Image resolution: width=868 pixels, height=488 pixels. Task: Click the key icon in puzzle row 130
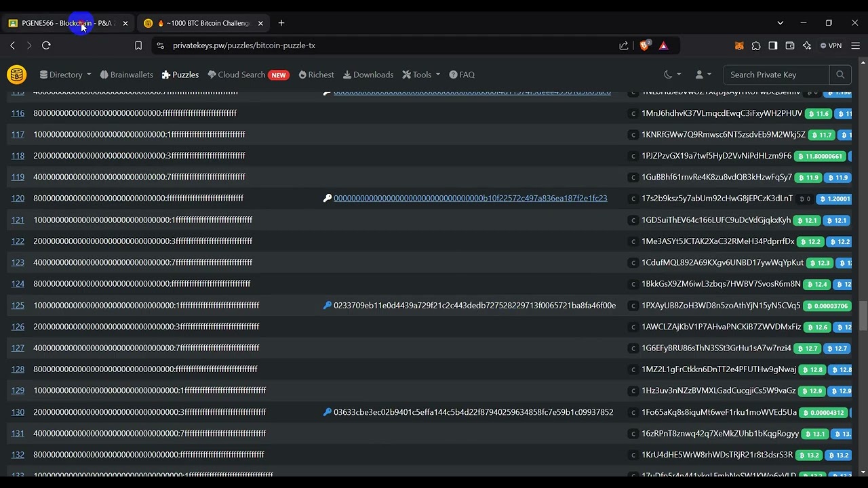328,412
